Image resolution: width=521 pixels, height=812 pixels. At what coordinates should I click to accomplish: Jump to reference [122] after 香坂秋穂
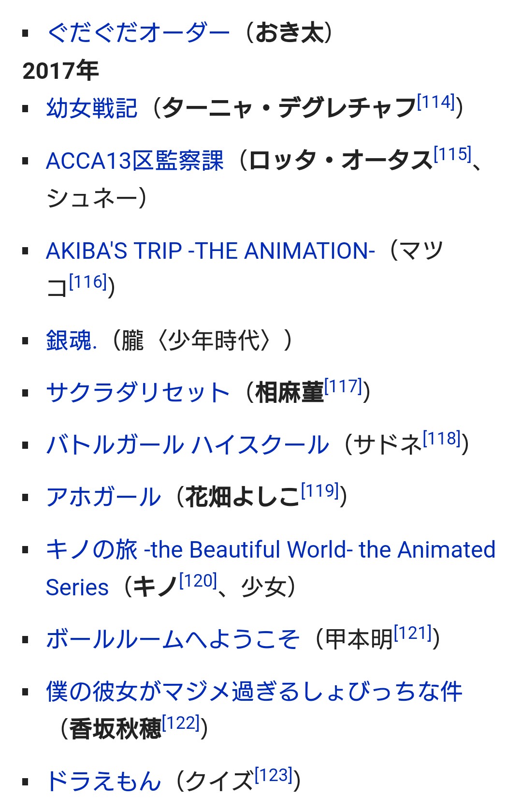pos(181,723)
